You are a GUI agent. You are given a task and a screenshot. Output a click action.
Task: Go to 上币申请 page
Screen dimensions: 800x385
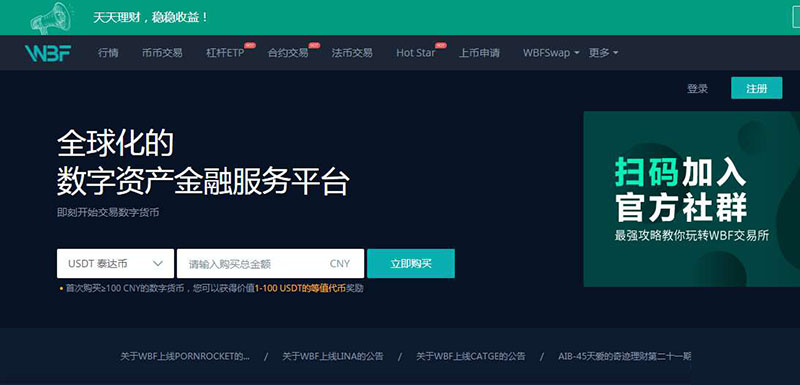click(479, 53)
